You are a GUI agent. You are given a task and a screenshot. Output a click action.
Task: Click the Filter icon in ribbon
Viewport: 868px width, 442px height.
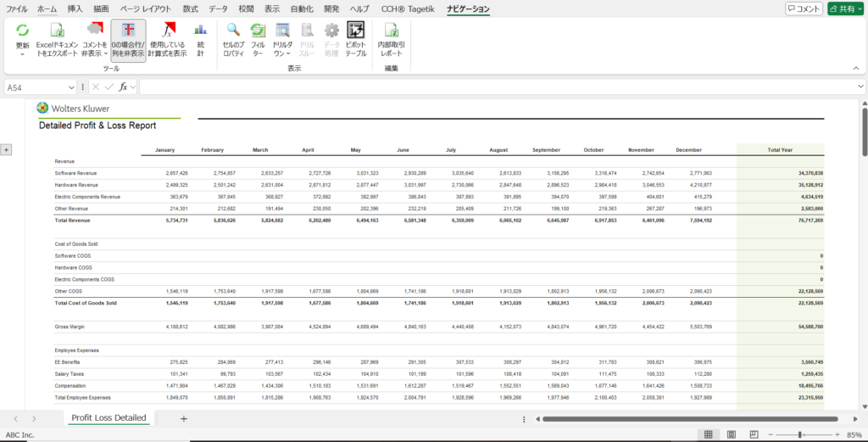point(258,31)
